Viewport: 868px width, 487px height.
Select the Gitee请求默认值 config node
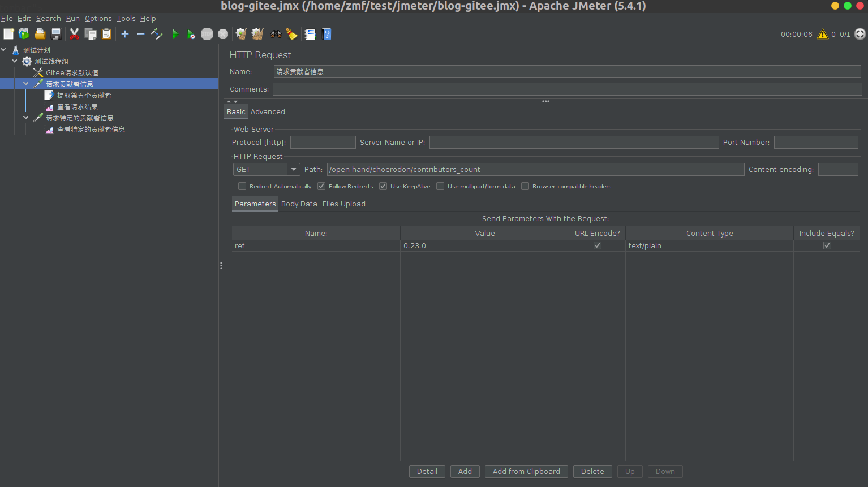click(x=72, y=72)
